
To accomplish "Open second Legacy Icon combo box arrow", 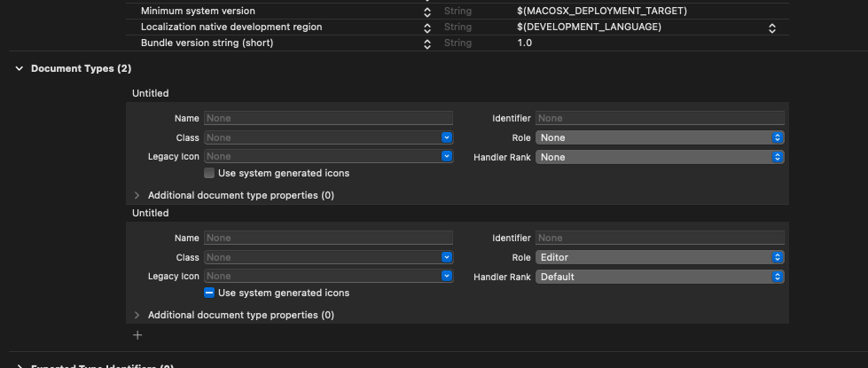I will pos(447,277).
